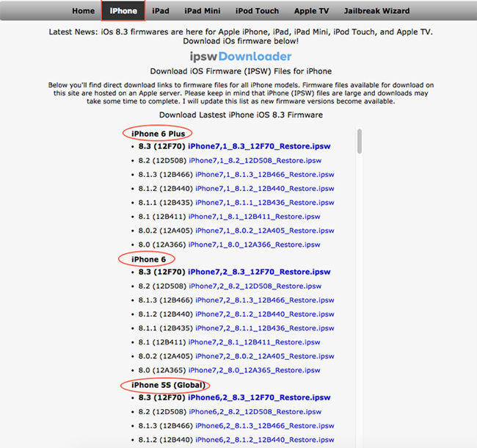Download iPhone7,2_8.2_12D508_Restore.ipsw
The width and height of the screenshot is (477, 448).
click(x=255, y=286)
